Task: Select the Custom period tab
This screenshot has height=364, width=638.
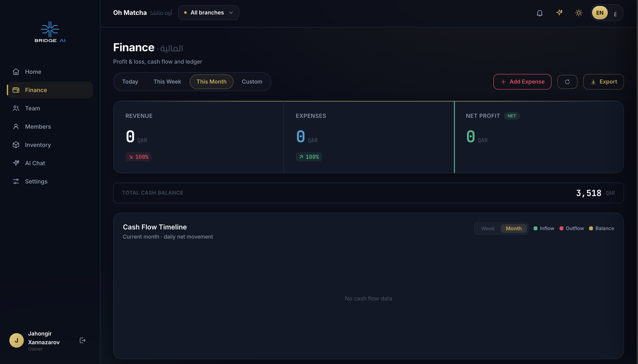Action: (252, 82)
